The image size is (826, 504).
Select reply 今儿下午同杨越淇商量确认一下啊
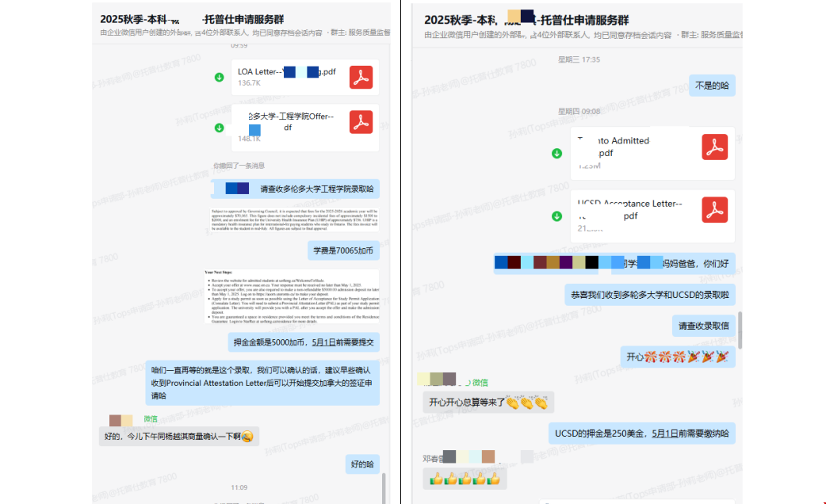(178, 436)
